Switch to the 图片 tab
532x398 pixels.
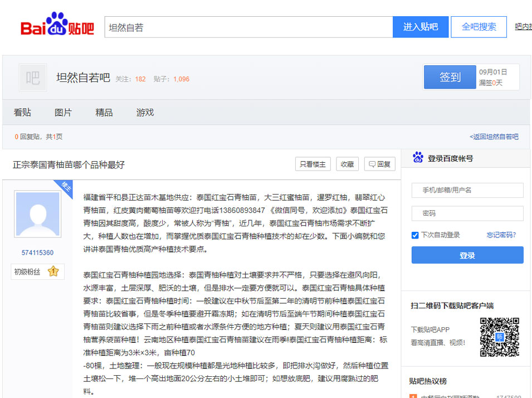(63, 113)
